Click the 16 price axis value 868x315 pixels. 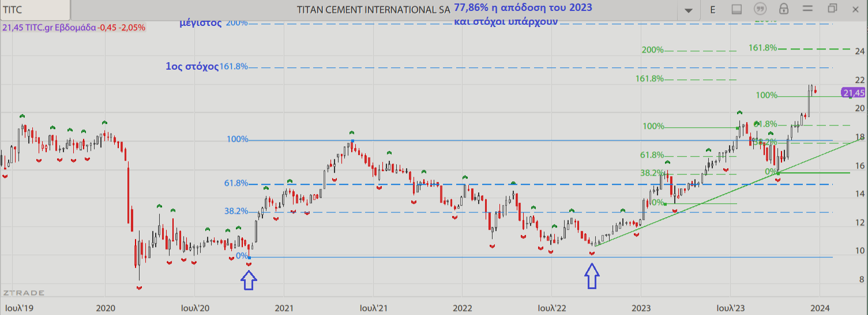859,165
